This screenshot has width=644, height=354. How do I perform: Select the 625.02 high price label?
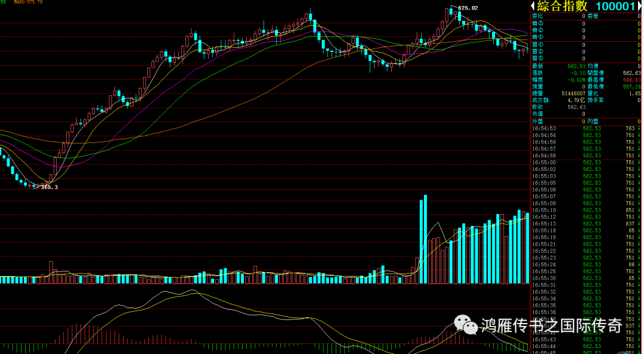pyautogui.click(x=468, y=8)
